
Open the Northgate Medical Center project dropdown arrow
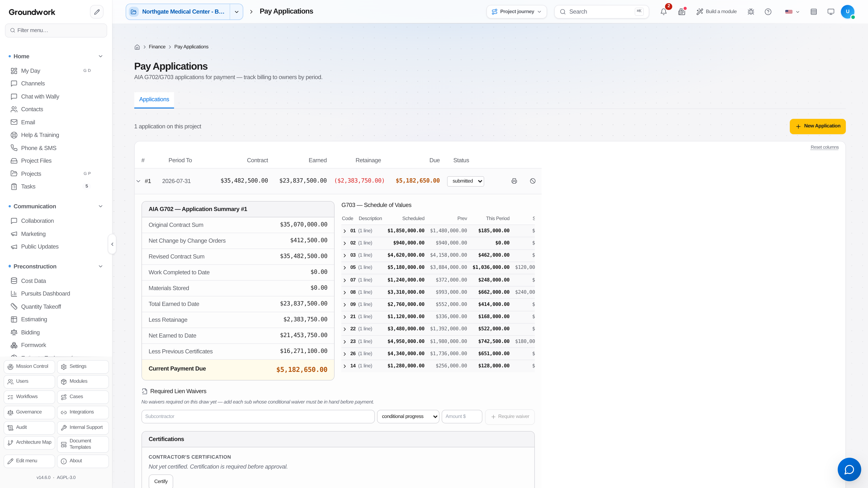(x=236, y=12)
